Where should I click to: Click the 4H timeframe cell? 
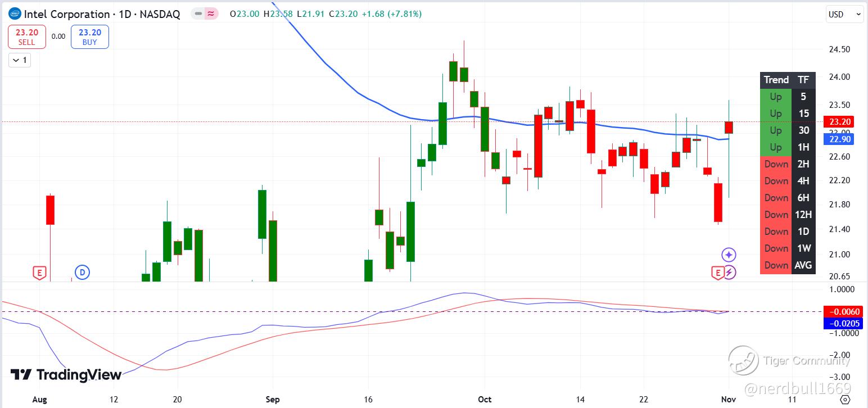pyautogui.click(x=803, y=181)
